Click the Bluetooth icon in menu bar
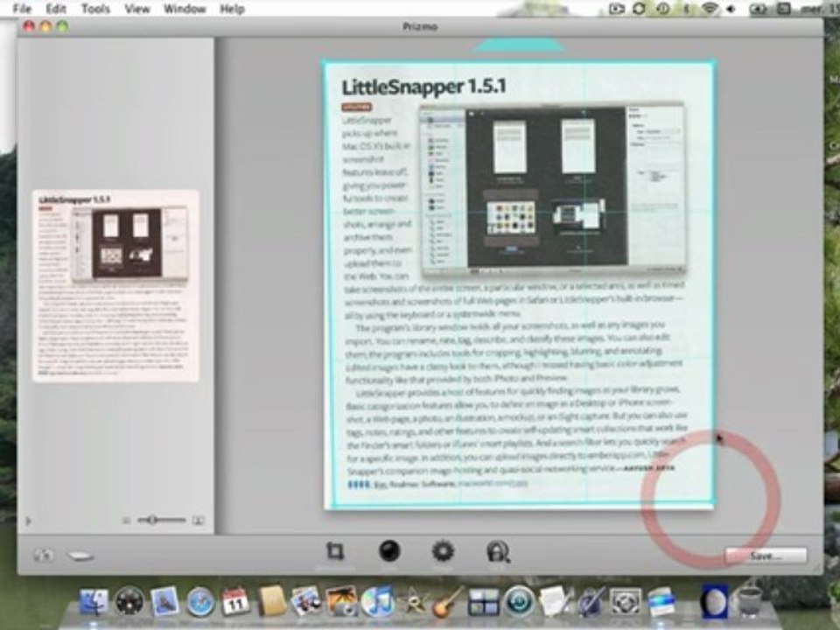 pos(686,9)
